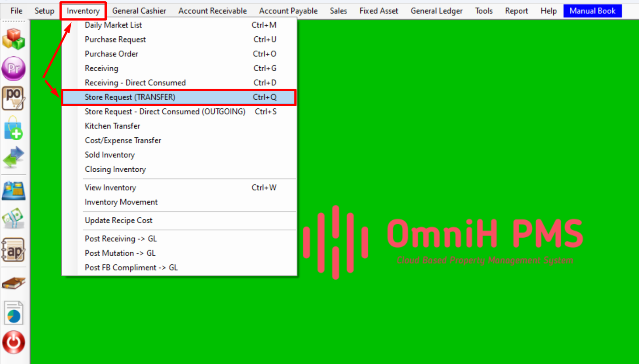639x364 pixels.
Task: Open the PO purchase order icon
Action: 14,98
